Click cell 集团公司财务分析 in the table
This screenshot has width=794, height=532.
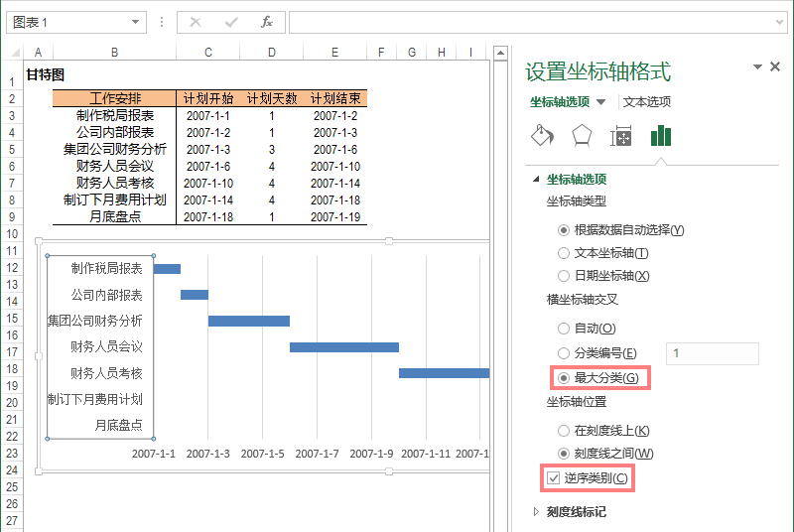[114, 149]
